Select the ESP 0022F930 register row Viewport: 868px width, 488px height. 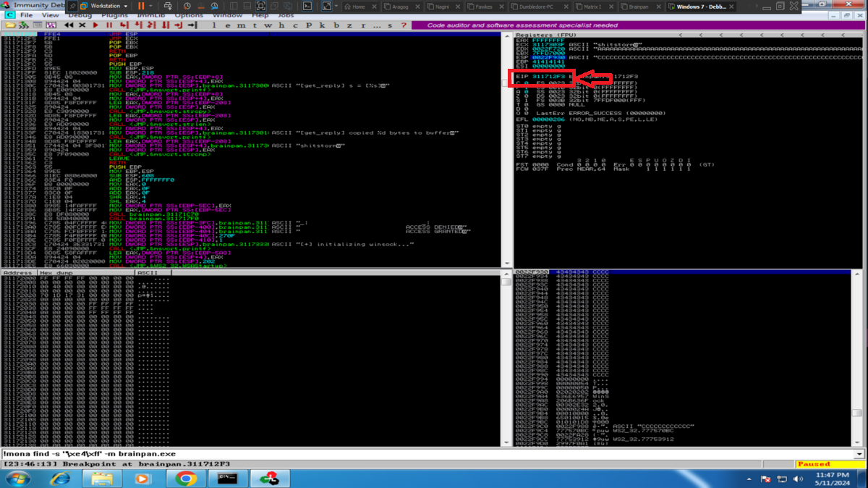click(687, 57)
